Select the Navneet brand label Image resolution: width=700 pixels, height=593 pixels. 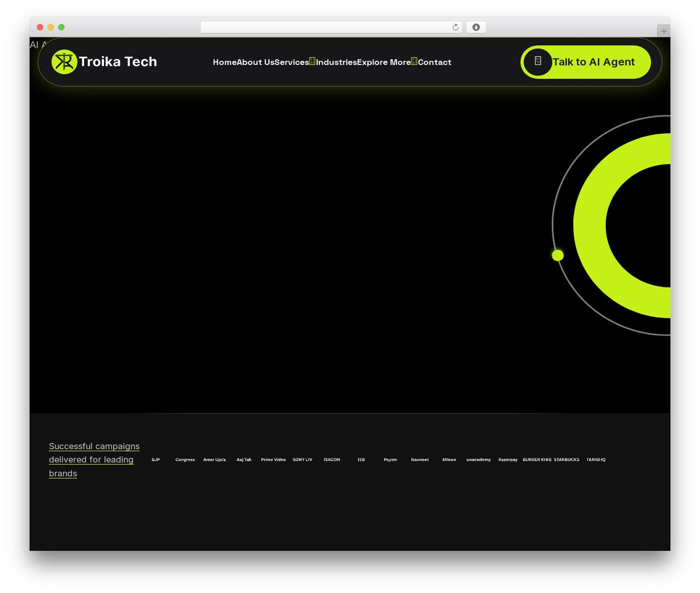[x=420, y=460]
